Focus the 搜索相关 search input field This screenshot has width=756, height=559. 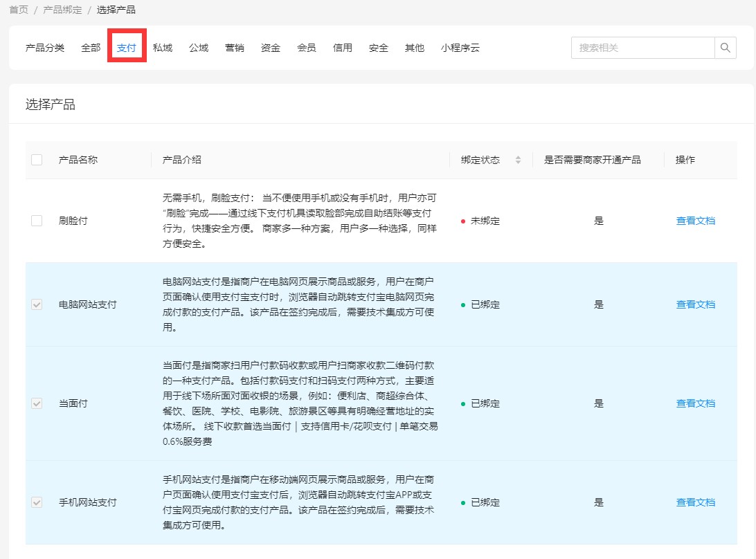pos(642,48)
